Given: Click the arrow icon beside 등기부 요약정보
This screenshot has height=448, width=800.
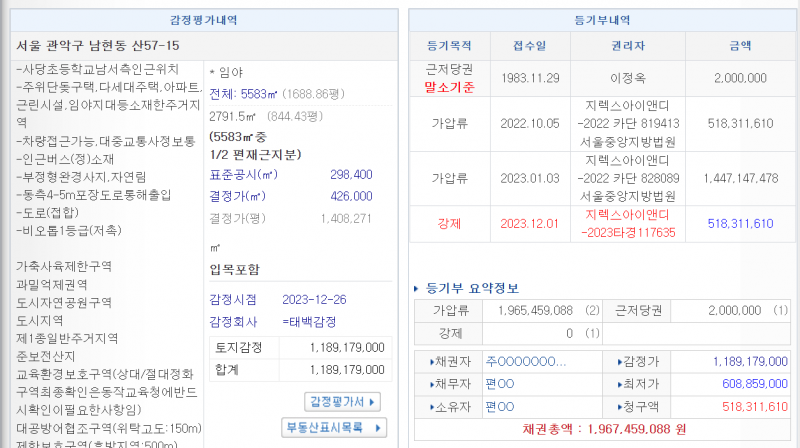Looking at the screenshot, I should pyautogui.click(x=418, y=288).
